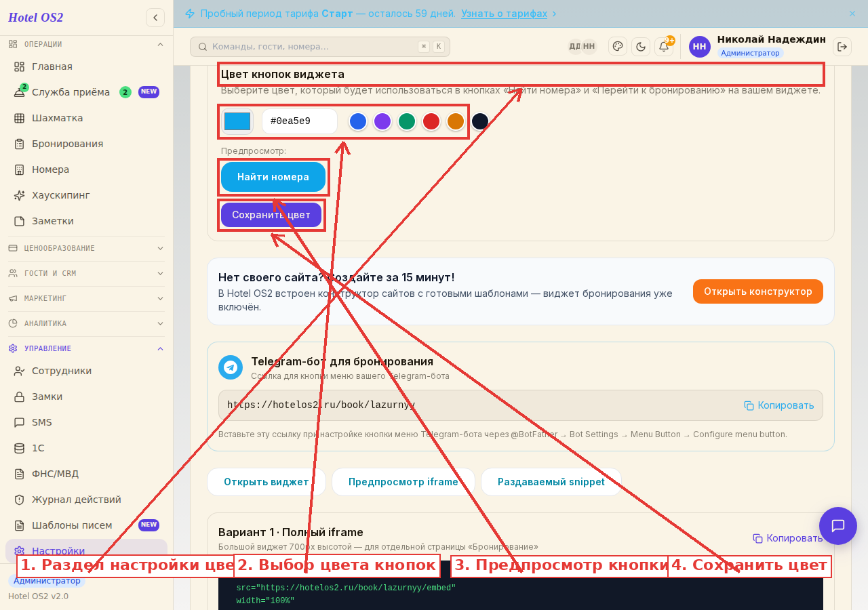
Task: Expand the Гости и CRM section
Action: (x=86, y=273)
